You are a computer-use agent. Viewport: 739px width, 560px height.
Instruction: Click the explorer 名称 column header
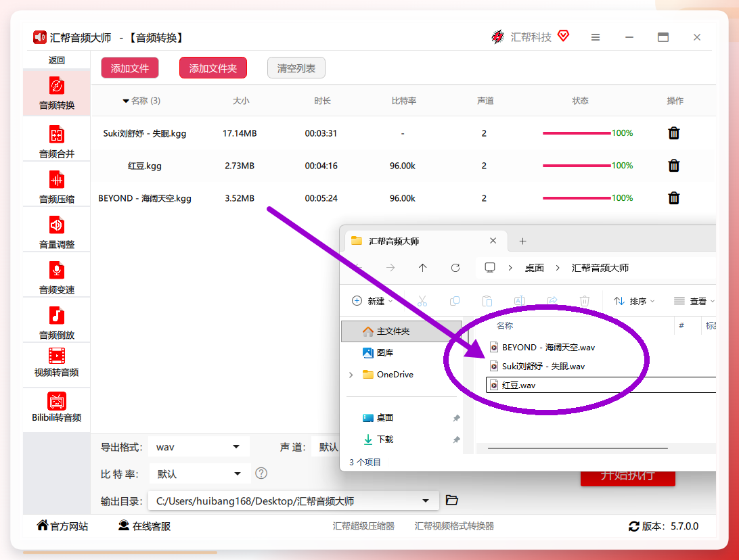pos(505,325)
